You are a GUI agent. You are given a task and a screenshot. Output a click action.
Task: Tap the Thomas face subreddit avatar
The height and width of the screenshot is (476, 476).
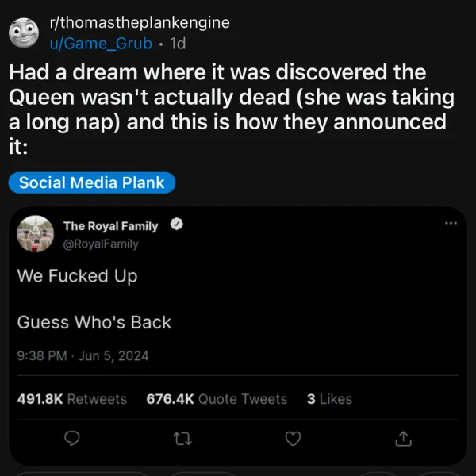25,32
